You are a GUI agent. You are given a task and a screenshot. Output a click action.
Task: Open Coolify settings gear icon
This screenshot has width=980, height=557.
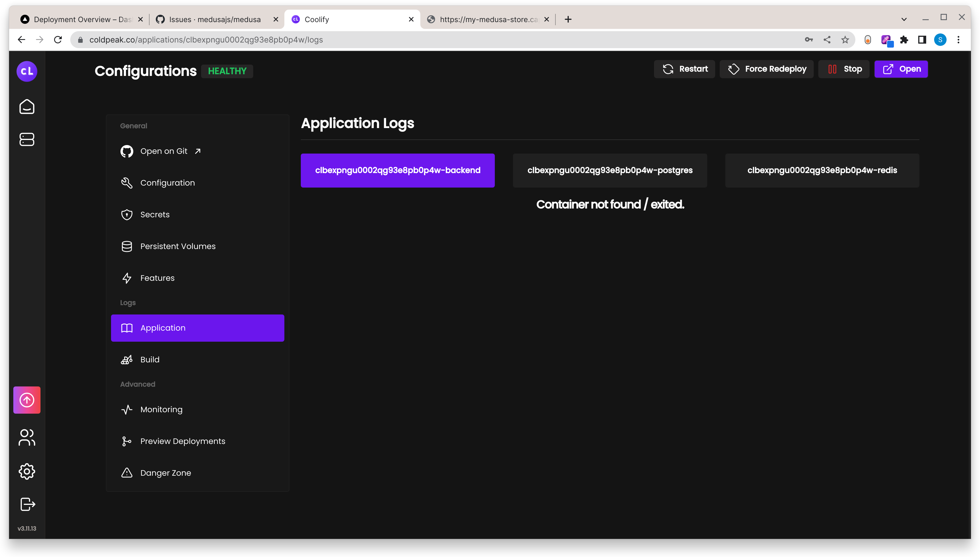[26, 471]
